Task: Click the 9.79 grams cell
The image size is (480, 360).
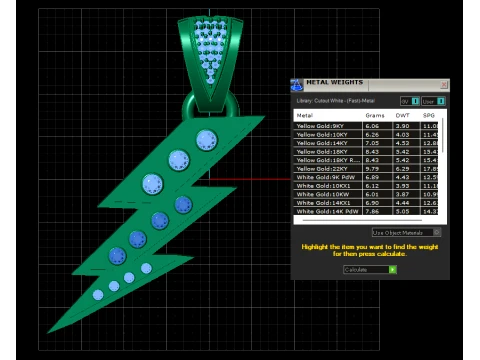Action: [377, 169]
